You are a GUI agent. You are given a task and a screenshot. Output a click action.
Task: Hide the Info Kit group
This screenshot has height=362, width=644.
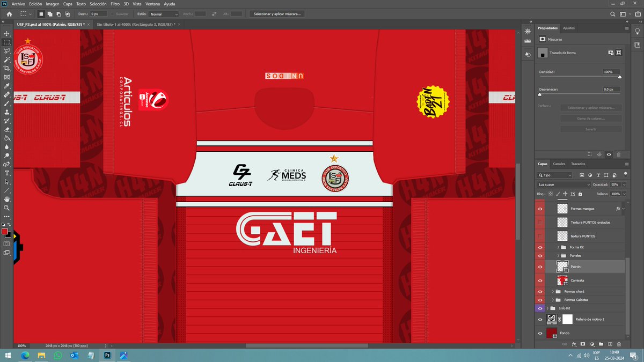tap(540, 308)
